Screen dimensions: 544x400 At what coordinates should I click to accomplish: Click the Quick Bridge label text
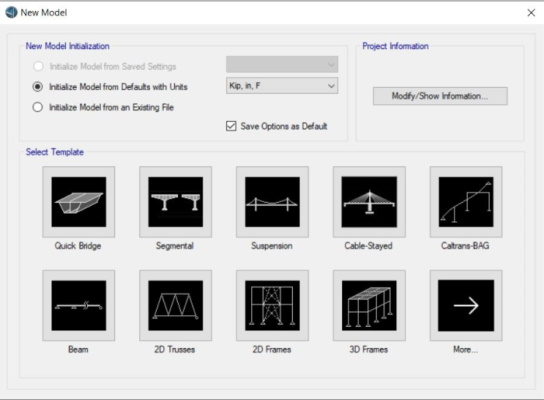coord(78,246)
